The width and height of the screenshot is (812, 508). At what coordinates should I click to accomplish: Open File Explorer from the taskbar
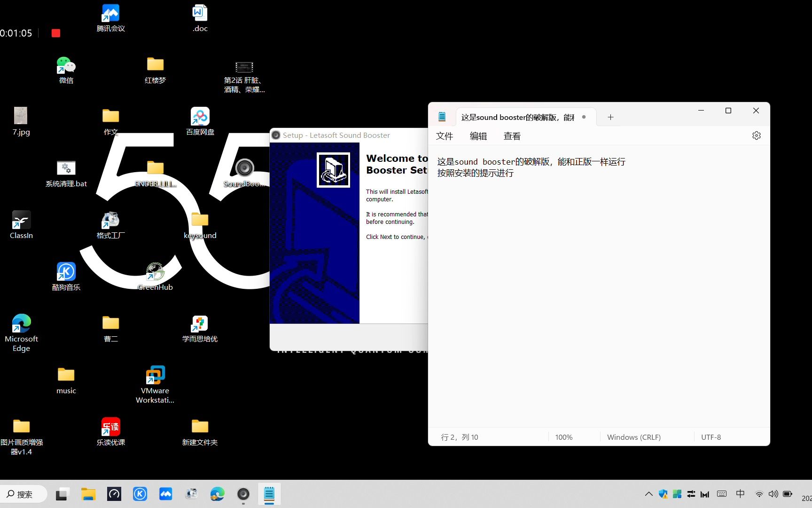coord(88,494)
